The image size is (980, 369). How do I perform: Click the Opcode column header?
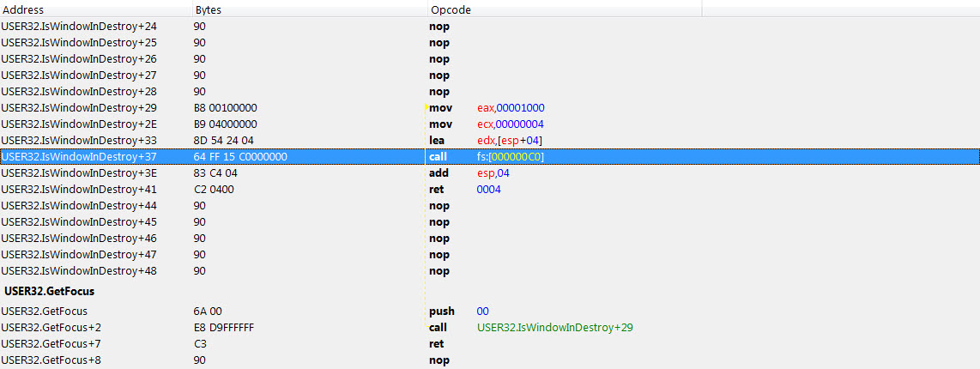coord(451,9)
